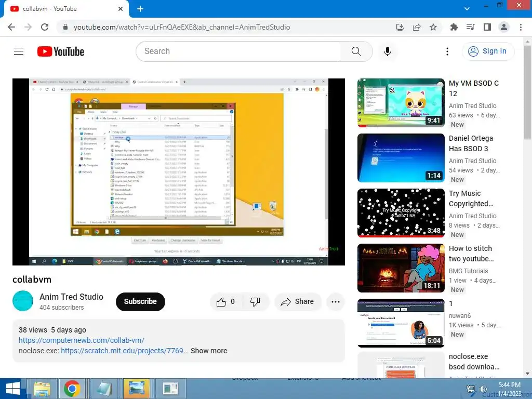Bookmark this page with star icon
532x399 pixels.
433,27
